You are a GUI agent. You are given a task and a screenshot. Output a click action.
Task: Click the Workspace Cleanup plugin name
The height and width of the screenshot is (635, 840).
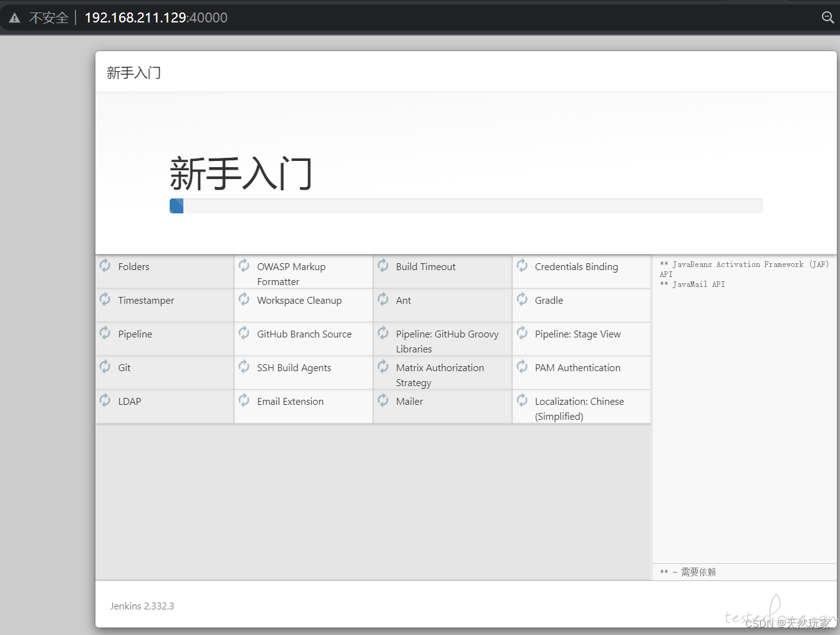point(299,301)
